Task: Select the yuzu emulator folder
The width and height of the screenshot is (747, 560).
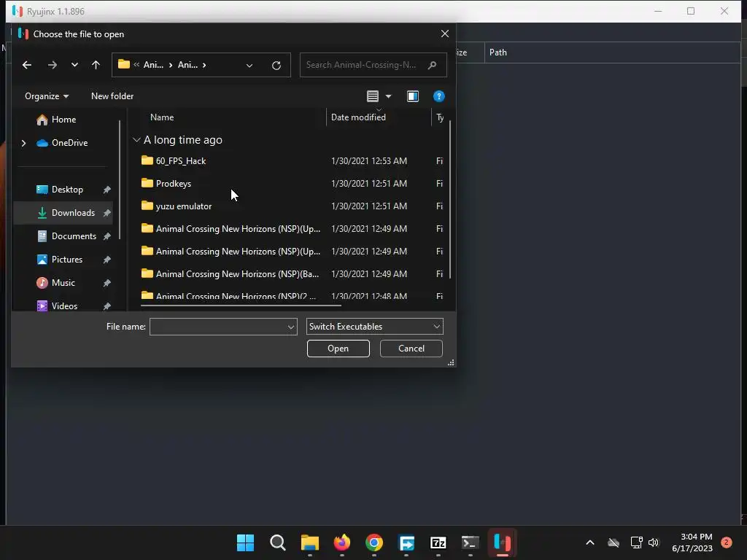Action: coord(183,206)
